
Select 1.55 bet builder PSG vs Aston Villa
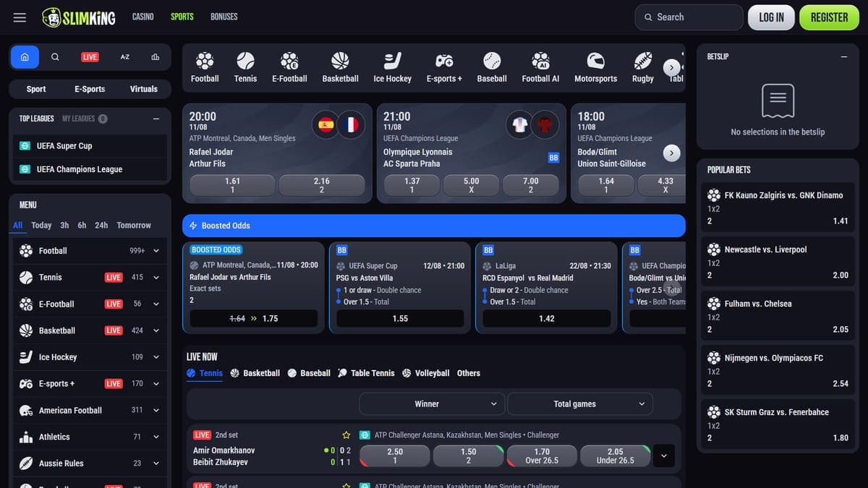(400, 318)
